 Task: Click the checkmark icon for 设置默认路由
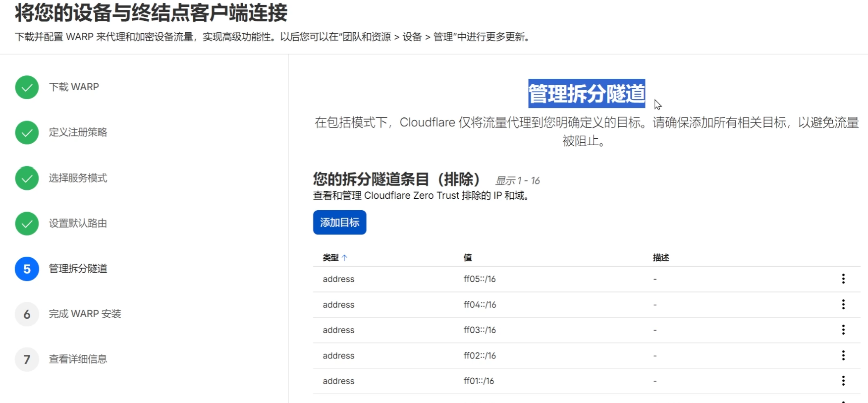point(27,224)
